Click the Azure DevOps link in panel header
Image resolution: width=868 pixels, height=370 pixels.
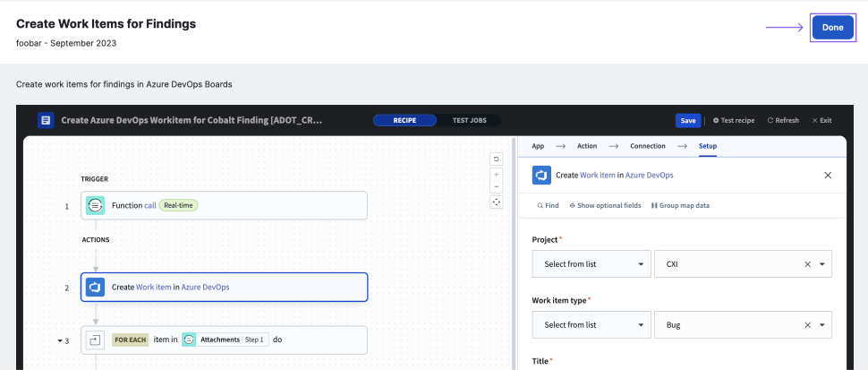pos(650,175)
